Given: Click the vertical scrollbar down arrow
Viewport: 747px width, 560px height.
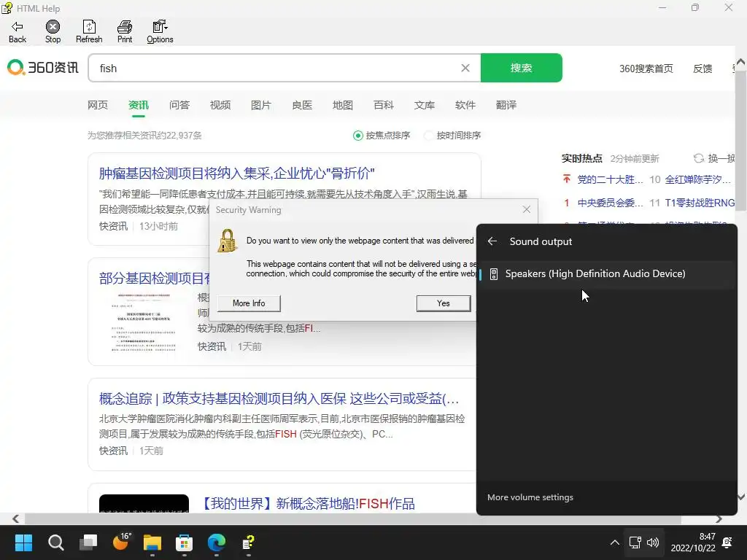Looking at the screenshot, I should click(x=741, y=497).
